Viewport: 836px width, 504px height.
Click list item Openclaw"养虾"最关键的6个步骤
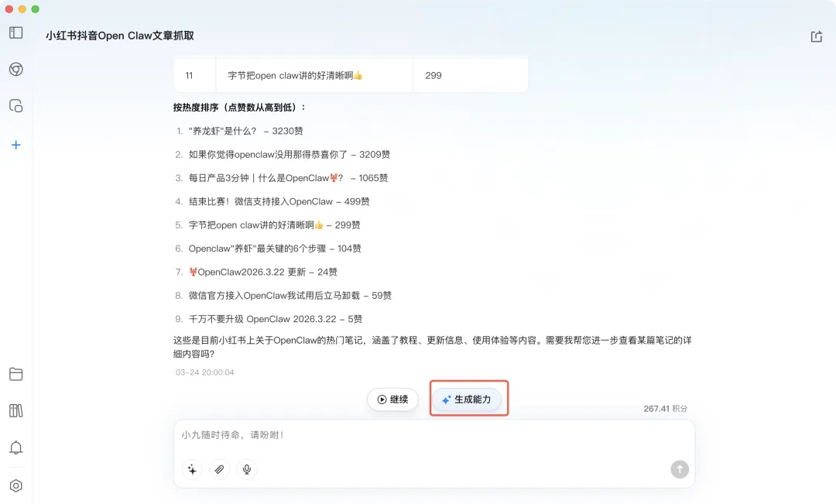pyautogui.click(x=275, y=248)
